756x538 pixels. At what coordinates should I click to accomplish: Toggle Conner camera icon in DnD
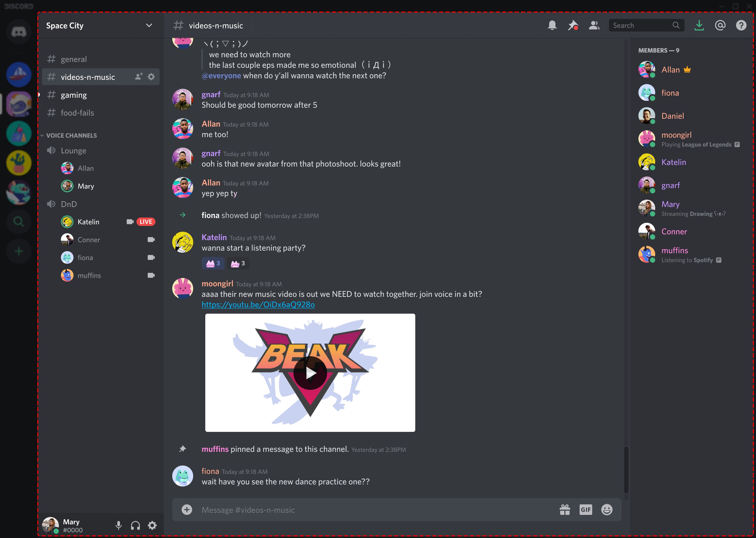tap(151, 239)
